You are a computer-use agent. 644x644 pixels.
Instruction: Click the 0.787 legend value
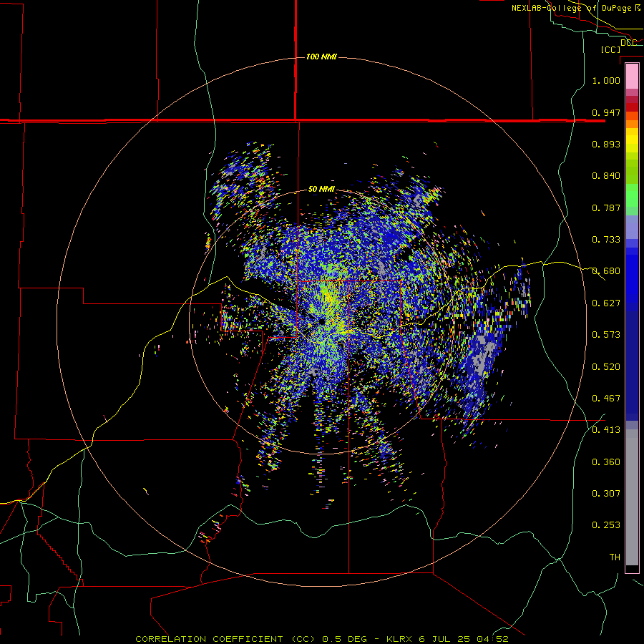coord(606,208)
